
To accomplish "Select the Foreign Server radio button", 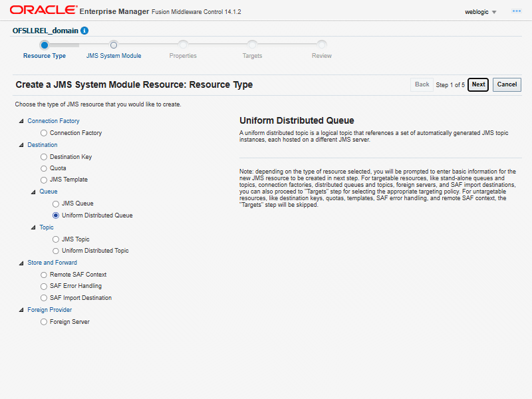I will point(44,322).
